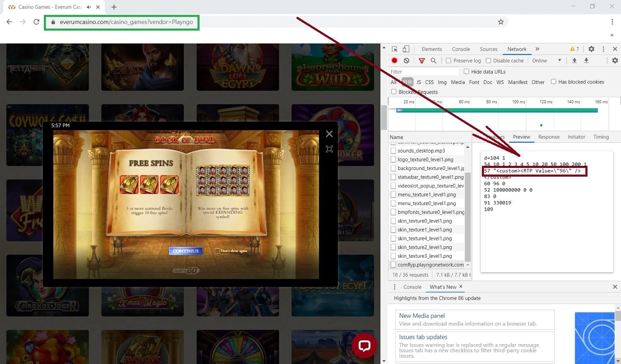The height and width of the screenshot is (364, 621).
Task: Show All request types
Action: (393, 82)
